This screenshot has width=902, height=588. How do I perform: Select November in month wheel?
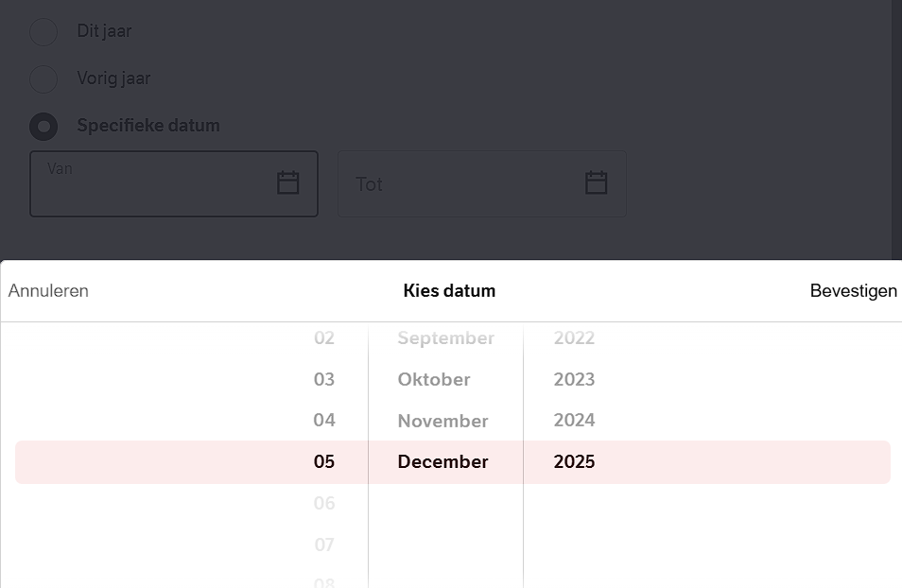click(x=442, y=421)
